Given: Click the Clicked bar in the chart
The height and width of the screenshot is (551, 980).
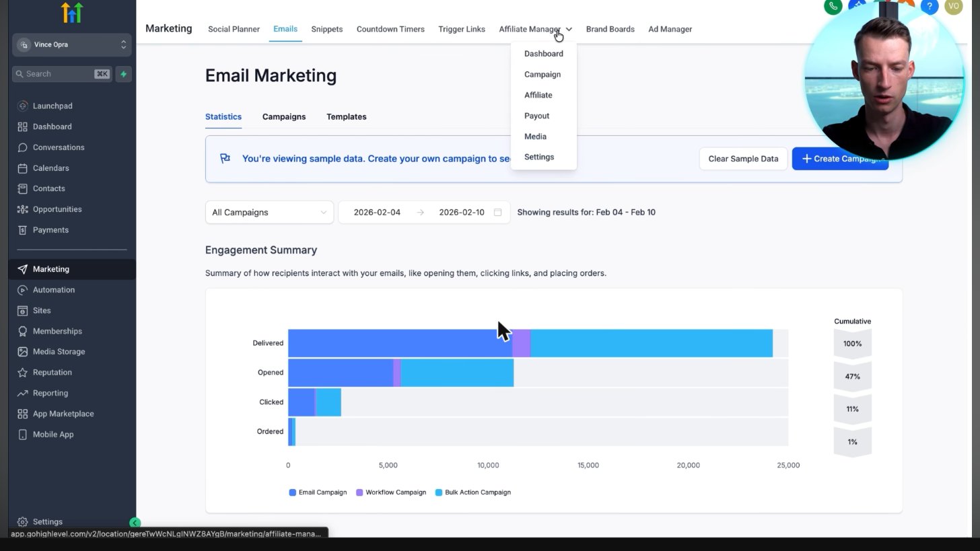Looking at the screenshot, I should tap(314, 403).
